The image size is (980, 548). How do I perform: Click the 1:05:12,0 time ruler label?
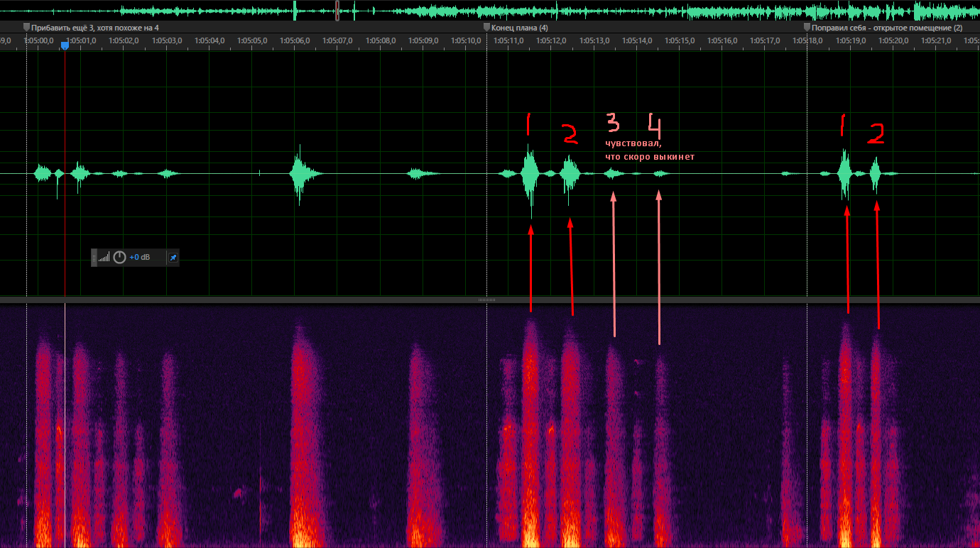click(551, 40)
